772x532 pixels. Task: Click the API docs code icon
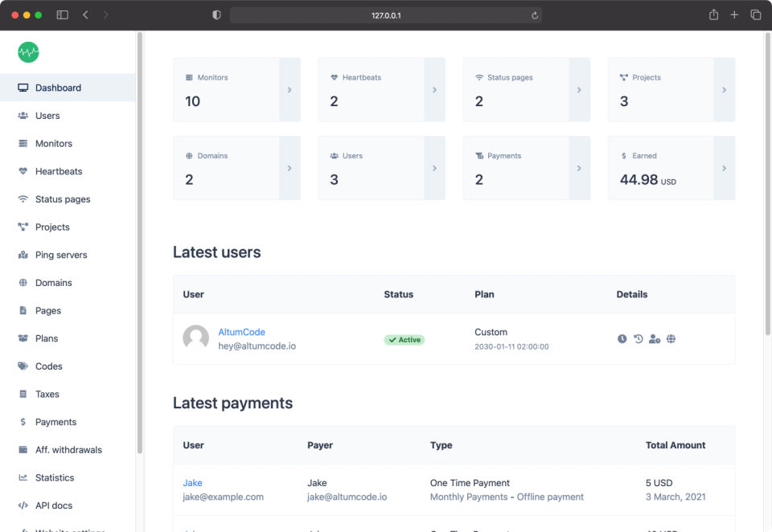23,505
